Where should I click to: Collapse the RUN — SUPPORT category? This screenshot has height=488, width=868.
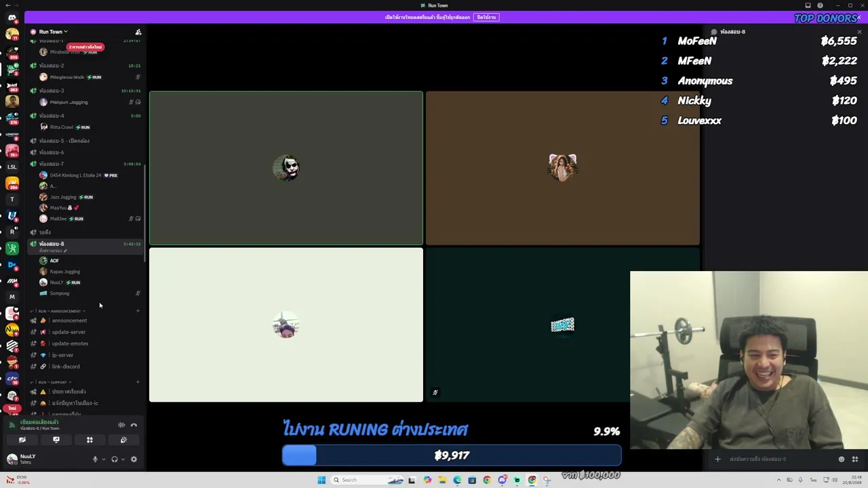click(x=53, y=382)
